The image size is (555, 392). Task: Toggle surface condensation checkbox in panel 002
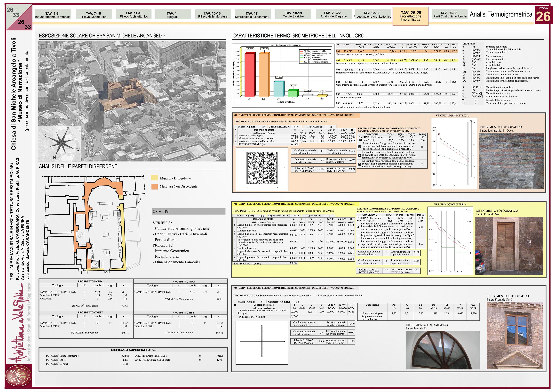point(358,245)
